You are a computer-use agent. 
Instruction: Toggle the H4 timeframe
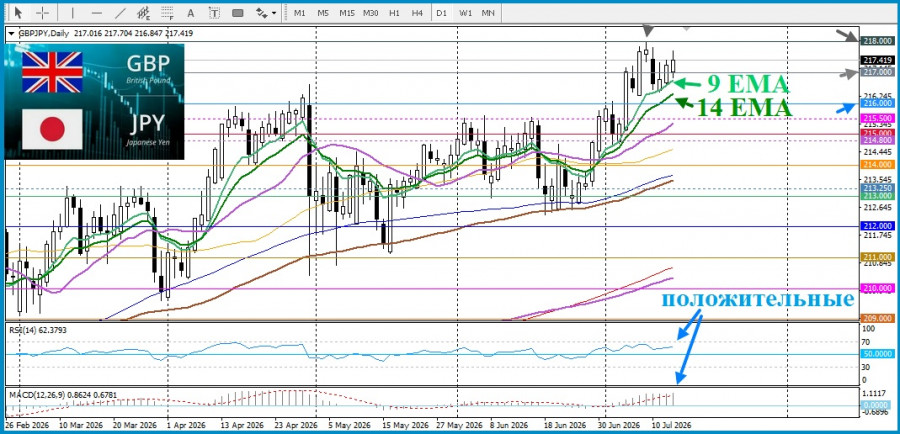417,13
